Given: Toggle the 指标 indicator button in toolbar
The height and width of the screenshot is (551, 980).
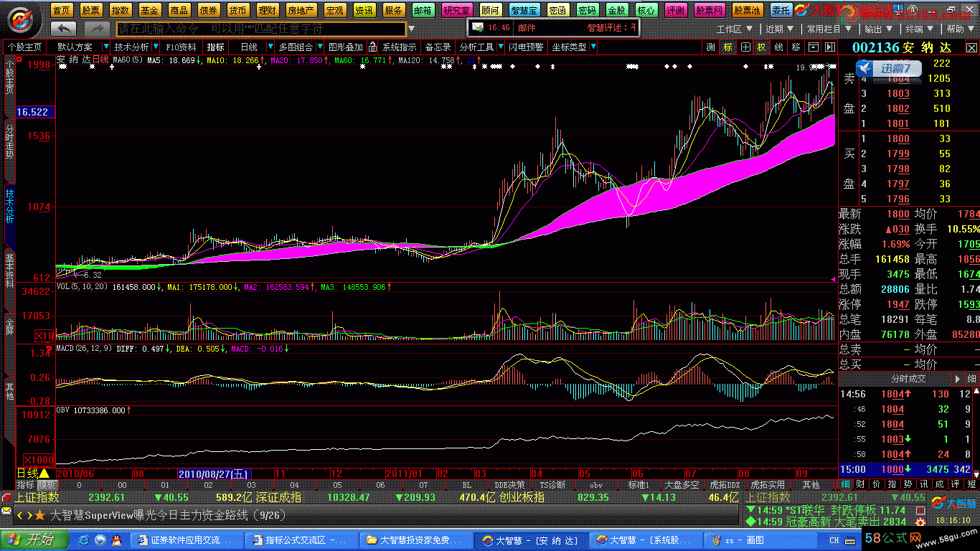Looking at the screenshot, I should point(215,47).
